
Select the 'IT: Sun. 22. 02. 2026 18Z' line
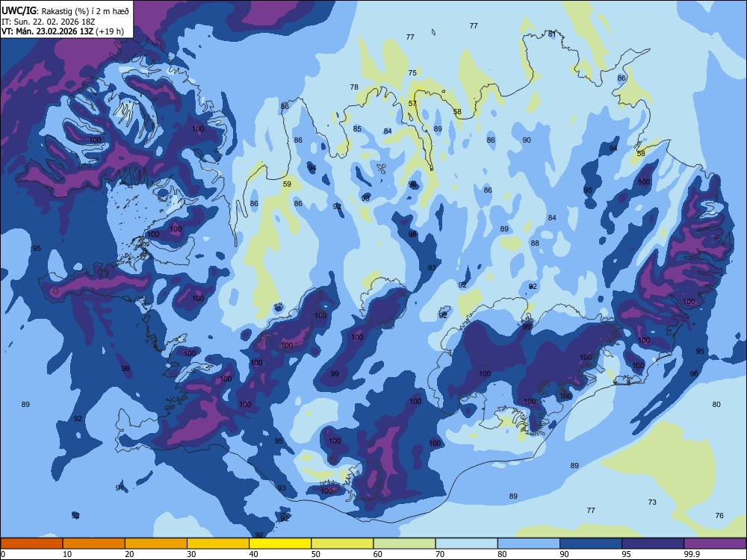(x=48, y=22)
